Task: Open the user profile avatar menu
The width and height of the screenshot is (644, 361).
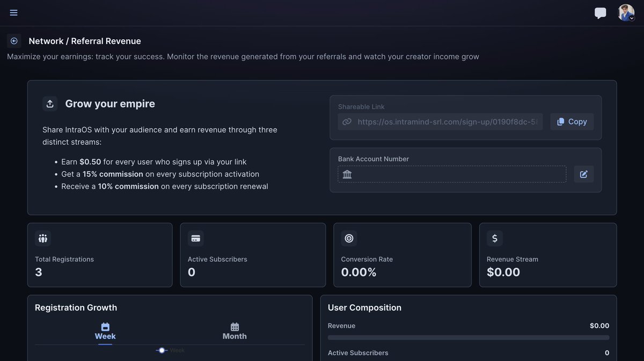Action: point(626,13)
